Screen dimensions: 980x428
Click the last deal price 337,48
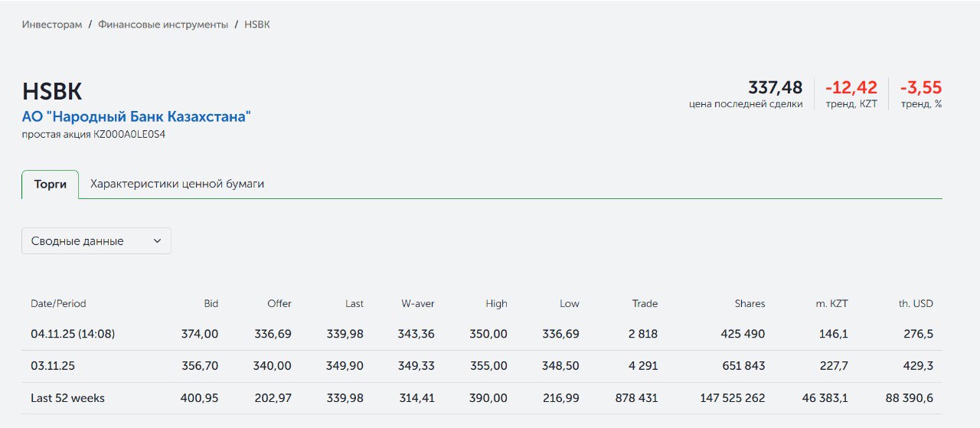click(x=775, y=87)
